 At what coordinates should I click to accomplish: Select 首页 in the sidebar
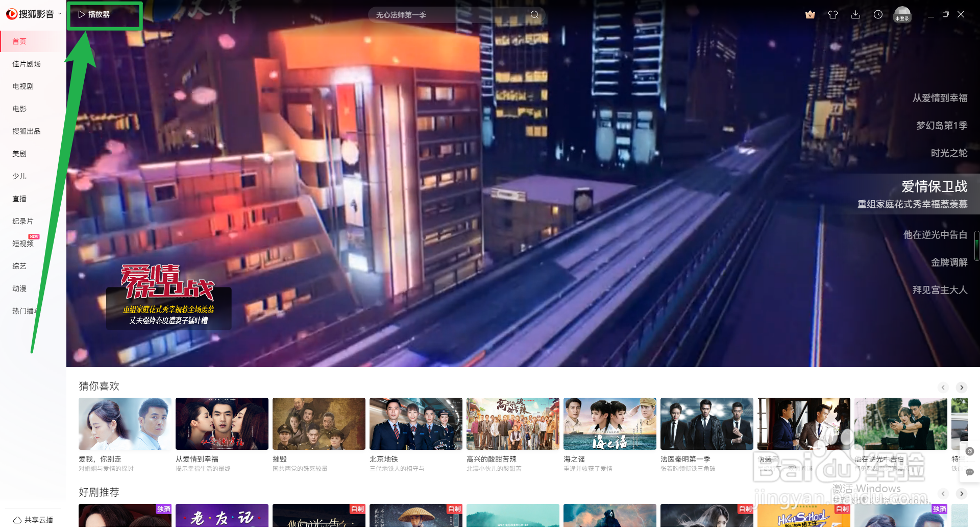[x=33, y=41]
